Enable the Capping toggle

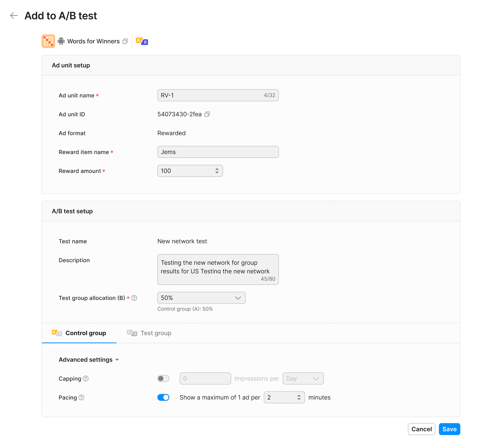click(x=163, y=379)
